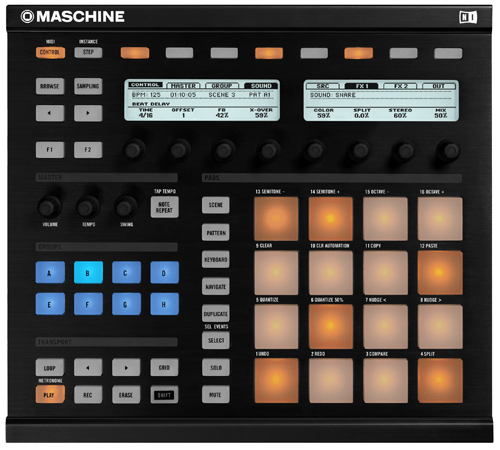Hit pad 3 Compare

[x=385, y=380]
